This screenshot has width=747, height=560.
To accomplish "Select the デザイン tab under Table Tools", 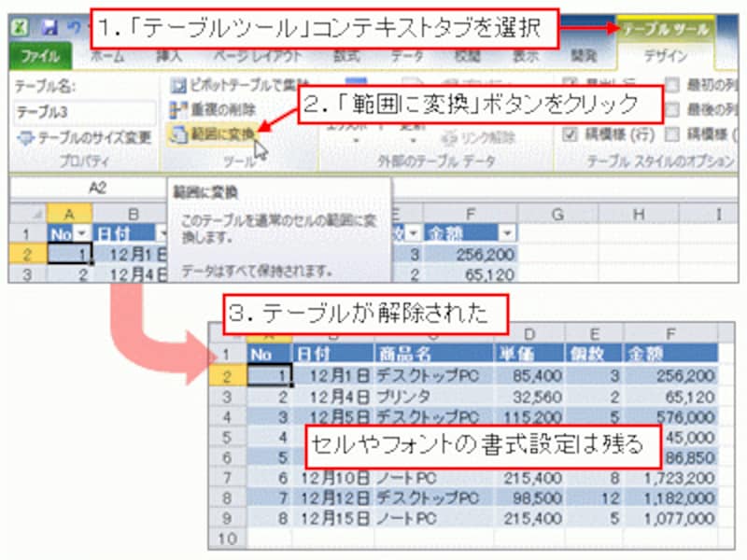I will coord(666,57).
